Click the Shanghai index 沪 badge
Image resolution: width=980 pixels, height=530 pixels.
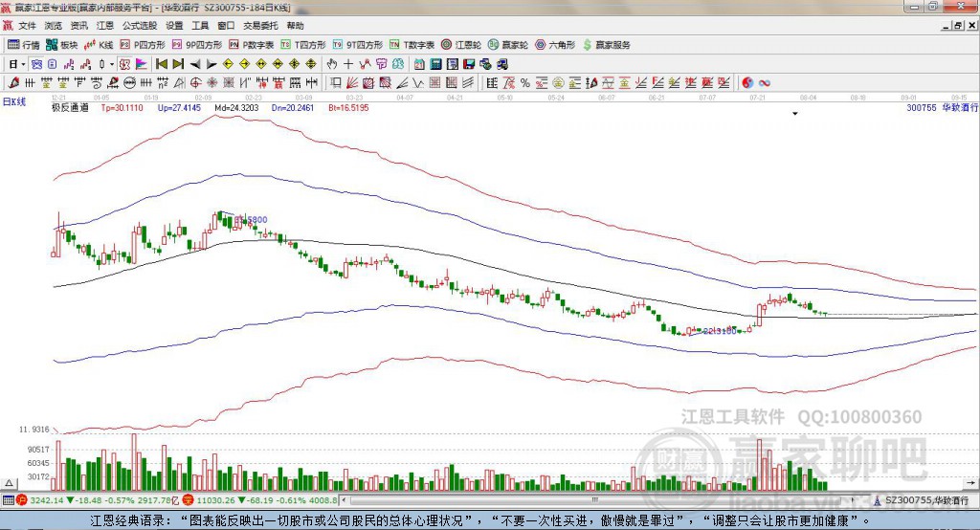coord(22,500)
